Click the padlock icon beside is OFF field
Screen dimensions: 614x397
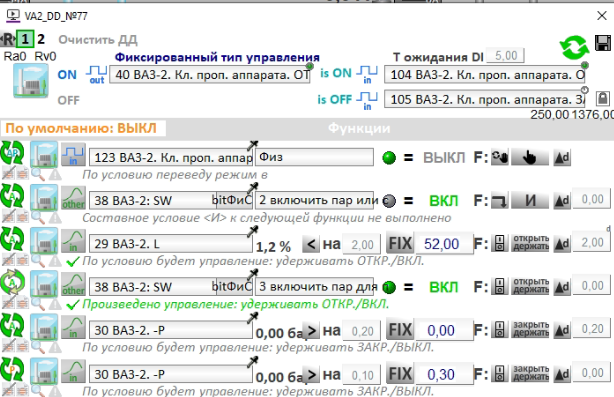[x=603, y=98]
